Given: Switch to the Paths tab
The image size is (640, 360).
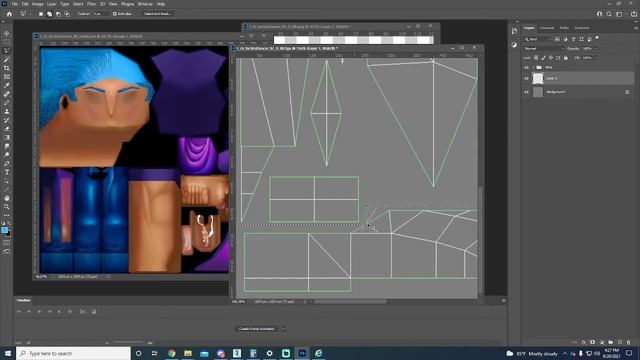Looking at the screenshot, I should point(564,28).
